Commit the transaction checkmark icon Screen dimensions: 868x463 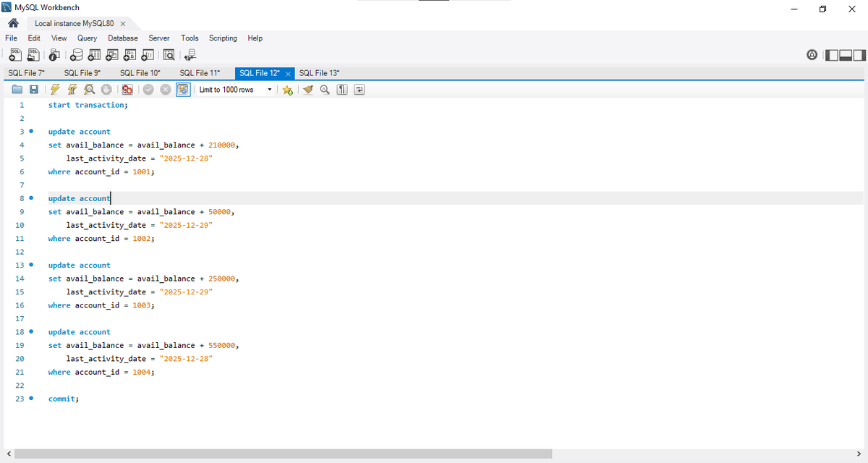(148, 90)
